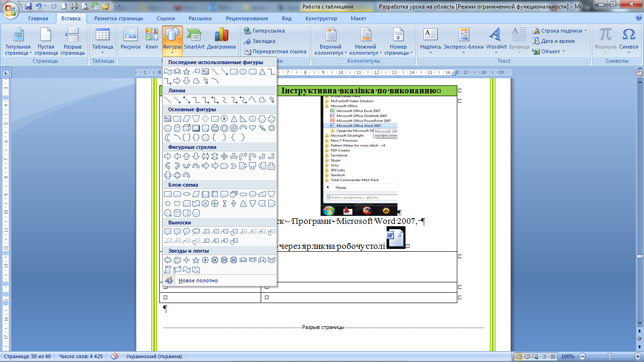Choose the four-point star

pyautogui.click(x=187, y=260)
